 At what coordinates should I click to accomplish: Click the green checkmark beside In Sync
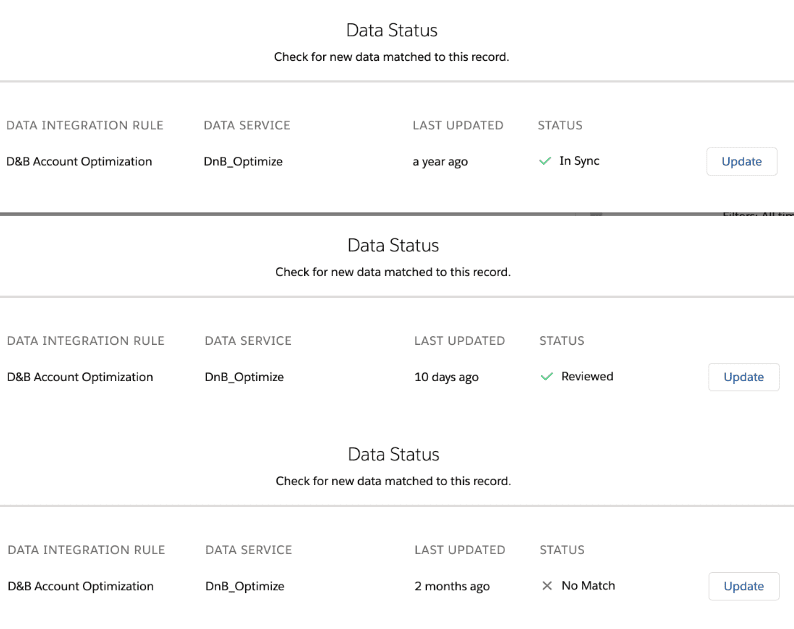pos(545,161)
